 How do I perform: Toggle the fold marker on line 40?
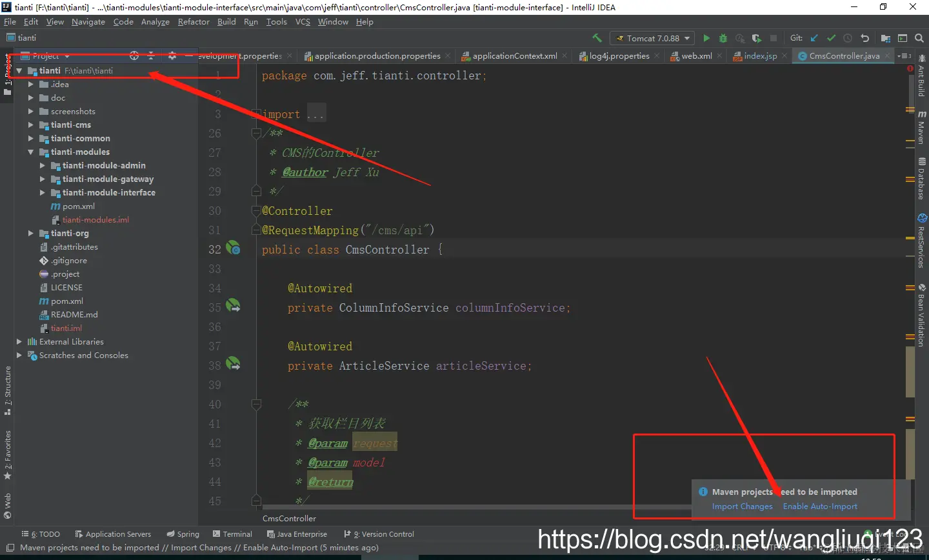pyautogui.click(x=256, y=405)
